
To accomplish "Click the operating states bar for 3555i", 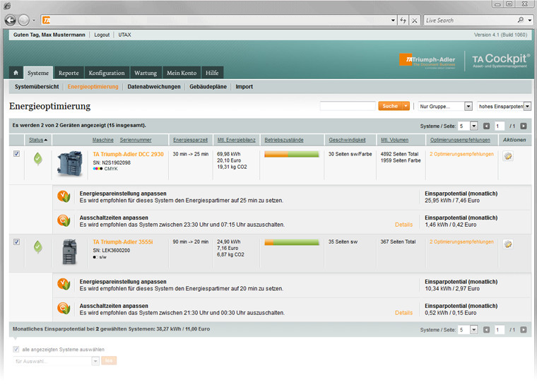I will coord(291,242).
